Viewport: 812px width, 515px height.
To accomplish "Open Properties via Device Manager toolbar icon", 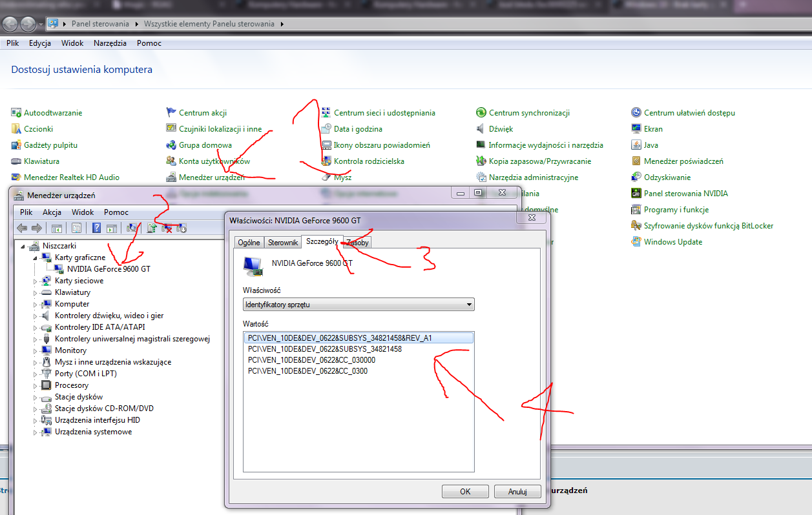I will pyautogui.click(x=77, y=228).
